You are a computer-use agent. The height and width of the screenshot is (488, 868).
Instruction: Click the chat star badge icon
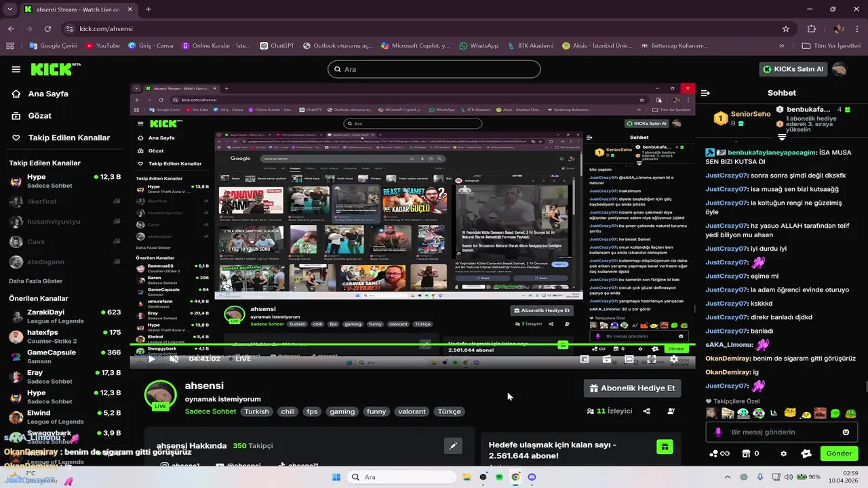click(806, 453)
